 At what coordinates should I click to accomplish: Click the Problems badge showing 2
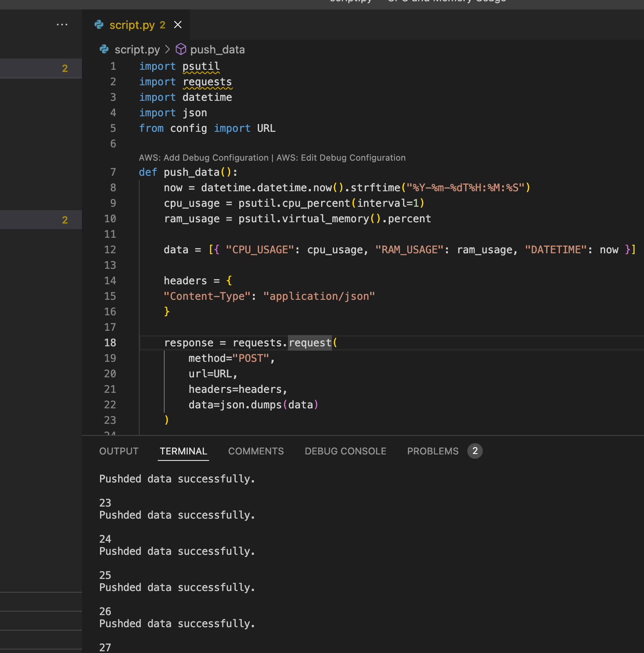click(x=475, y=451)
